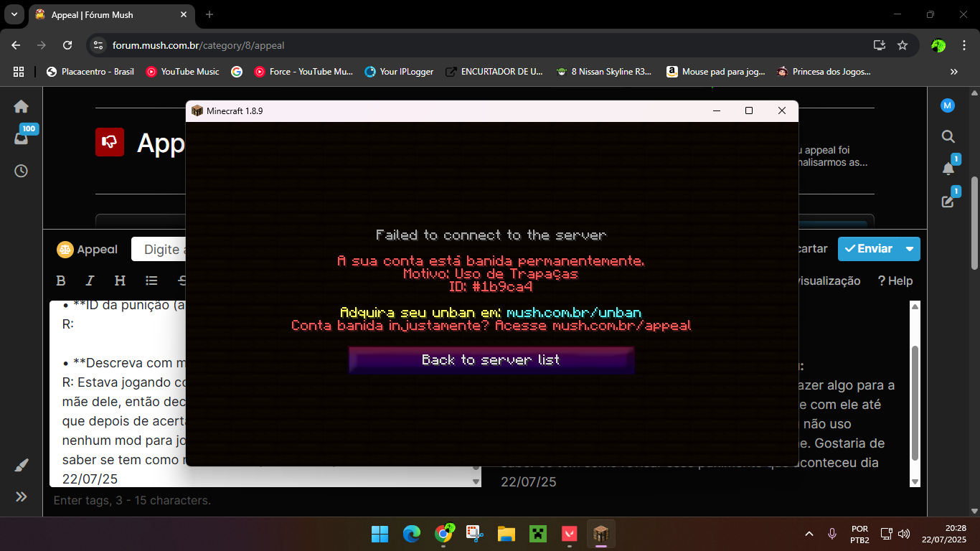Screen dimensions: 980x551
Task: Open the notifications bell icon
Action: pos(948,168)
